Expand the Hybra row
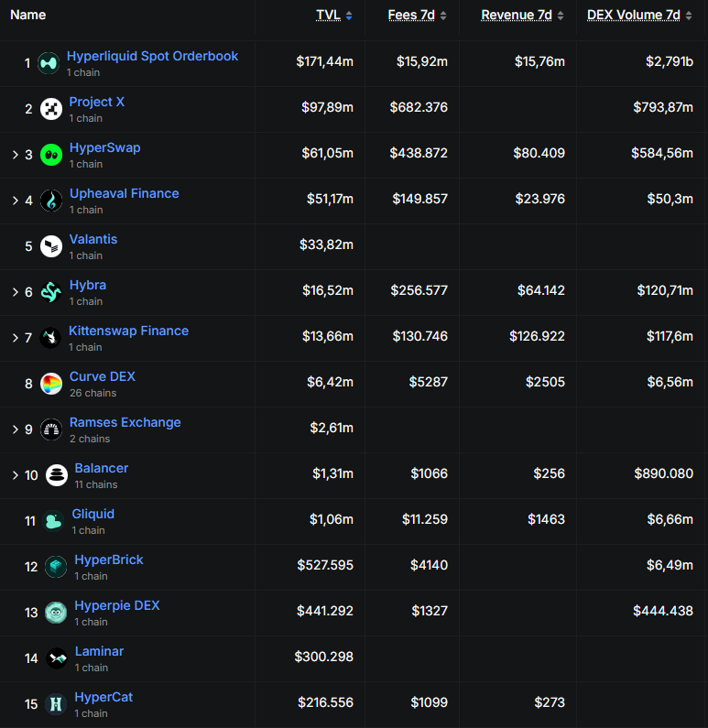The image size is (708, 728). pos(15,292)
